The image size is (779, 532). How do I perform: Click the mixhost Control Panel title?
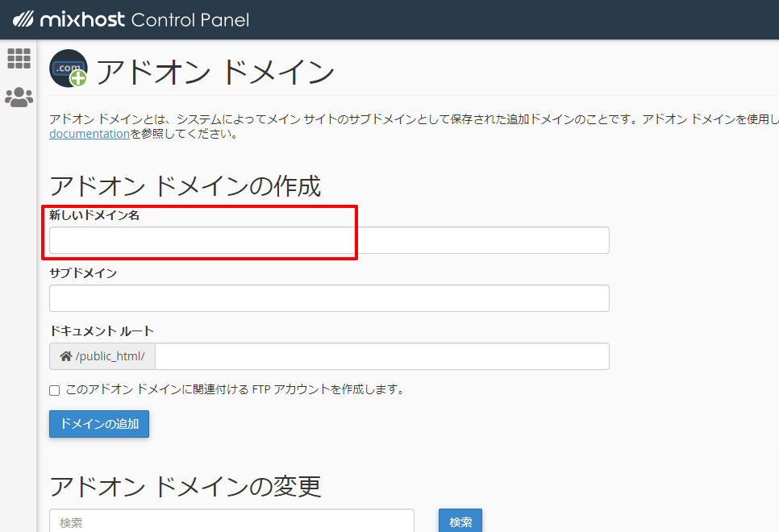coord(144,19)
